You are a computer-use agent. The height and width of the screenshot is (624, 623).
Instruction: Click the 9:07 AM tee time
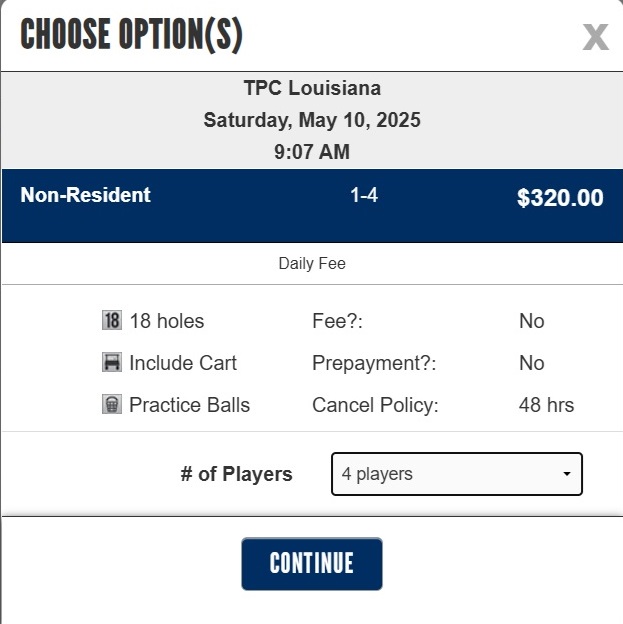312,152
